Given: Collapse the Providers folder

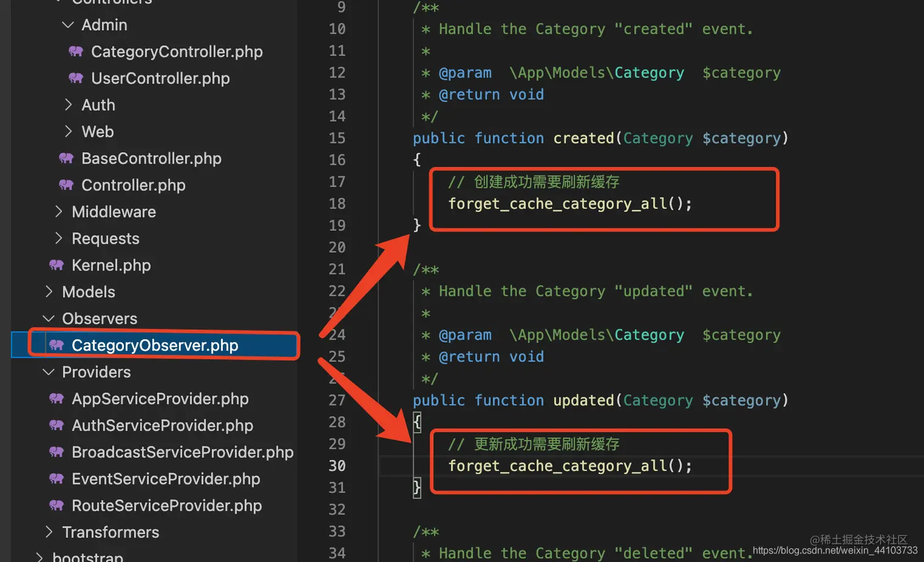Looking at the screenshot, I should (48, 372).
